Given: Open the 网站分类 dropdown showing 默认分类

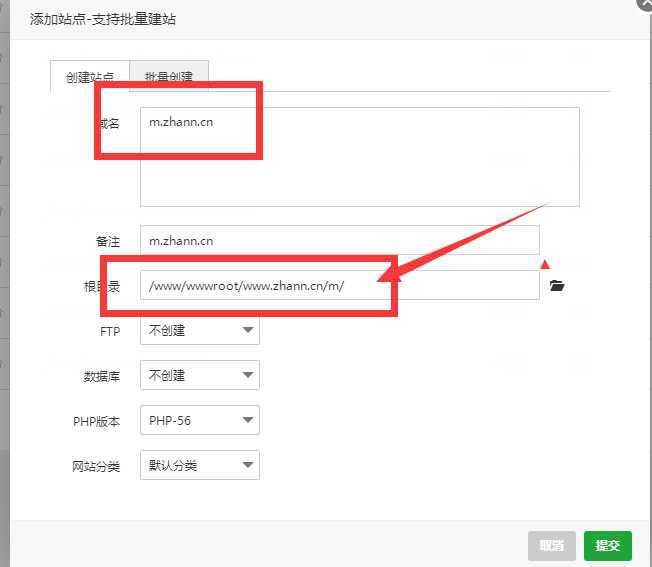Looking at the screenshot, I should click(200, 465).
